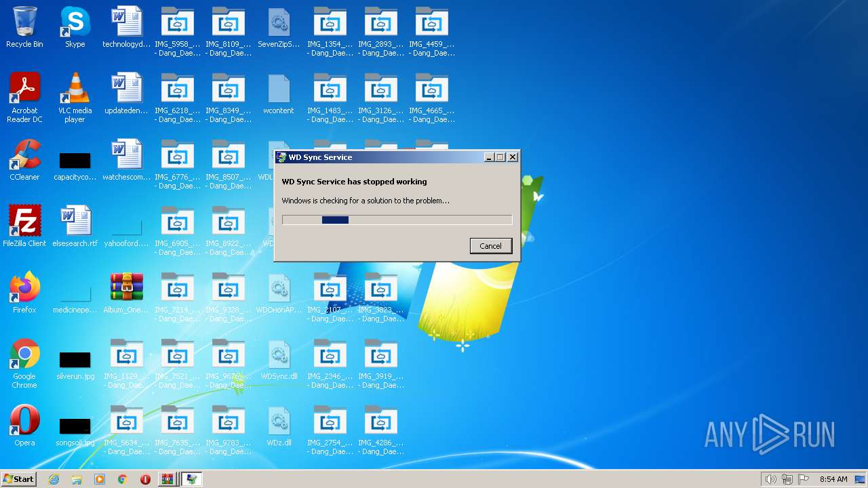Select the IMG_4286 sync folder
868x488 pixels.
tap(380, 430)
